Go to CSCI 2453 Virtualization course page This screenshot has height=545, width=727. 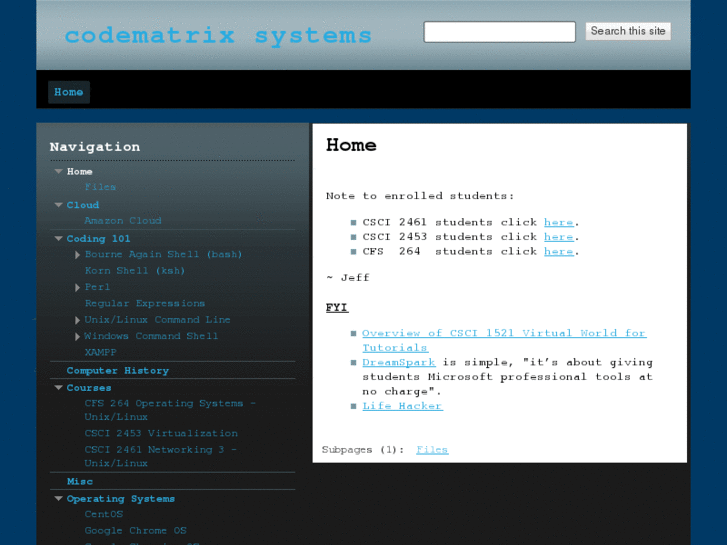click(x=161, y=434)
